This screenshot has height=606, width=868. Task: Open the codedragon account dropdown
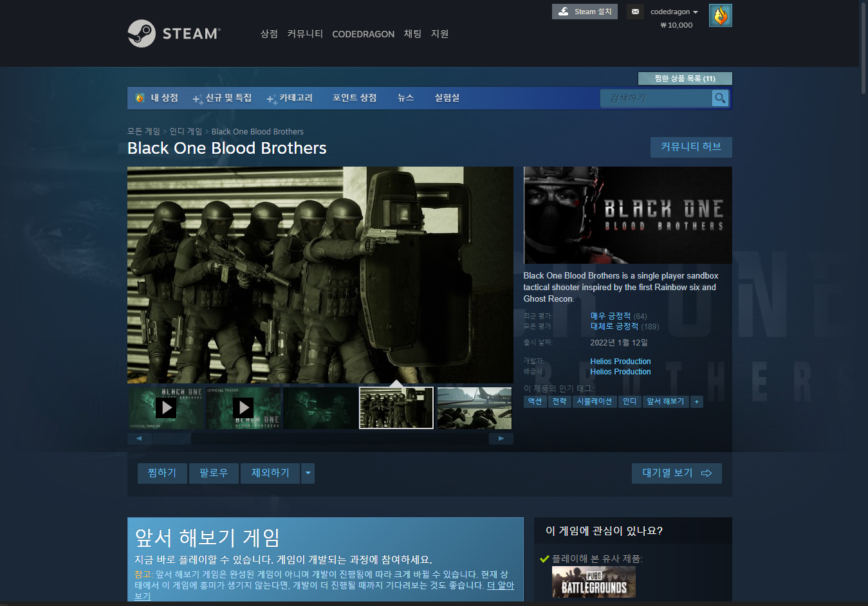[674, 12]
